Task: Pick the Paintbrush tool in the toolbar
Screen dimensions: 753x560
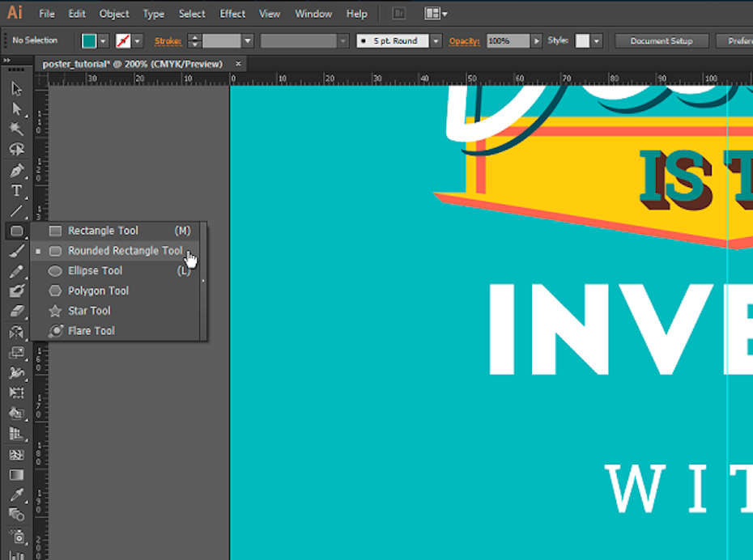Action: (16, 252)
